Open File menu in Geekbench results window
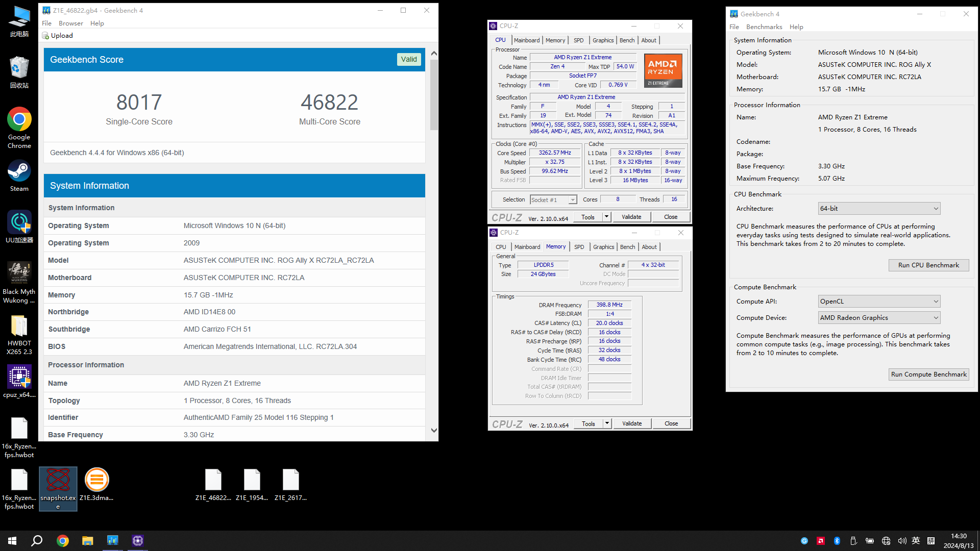This screenshot has width=980, height=551. (x=46, y=23)
